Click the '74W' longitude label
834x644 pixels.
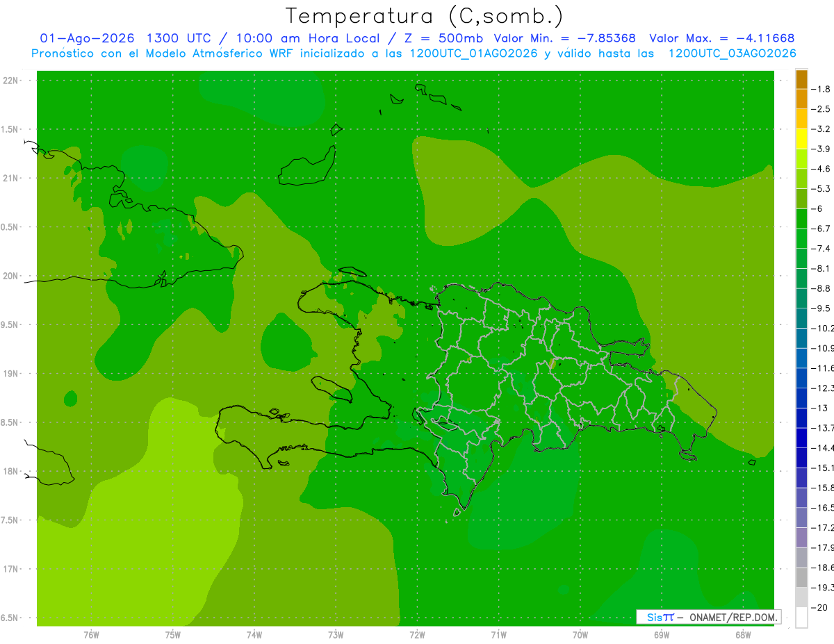click(254, 635)
